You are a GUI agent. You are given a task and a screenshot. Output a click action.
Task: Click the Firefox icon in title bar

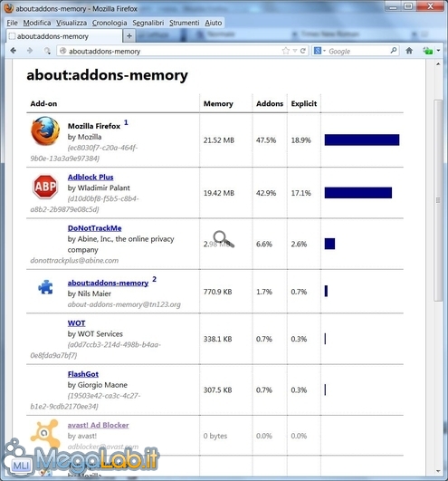tap(8, 8)
